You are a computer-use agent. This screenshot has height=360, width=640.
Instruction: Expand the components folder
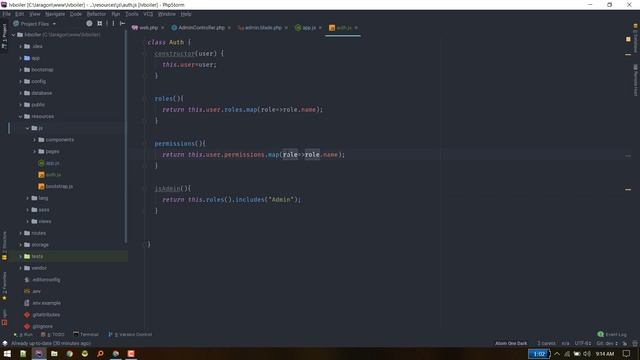(x=35, y=140)
